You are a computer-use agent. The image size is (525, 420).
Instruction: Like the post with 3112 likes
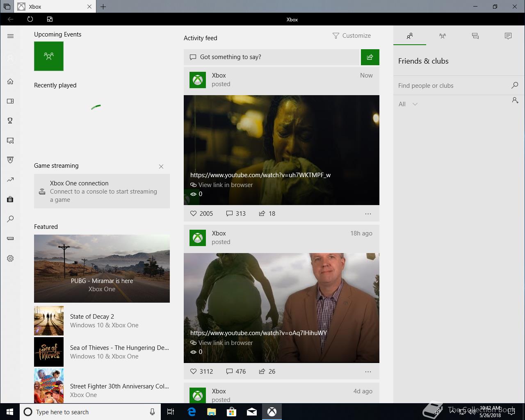pos(201,371)
